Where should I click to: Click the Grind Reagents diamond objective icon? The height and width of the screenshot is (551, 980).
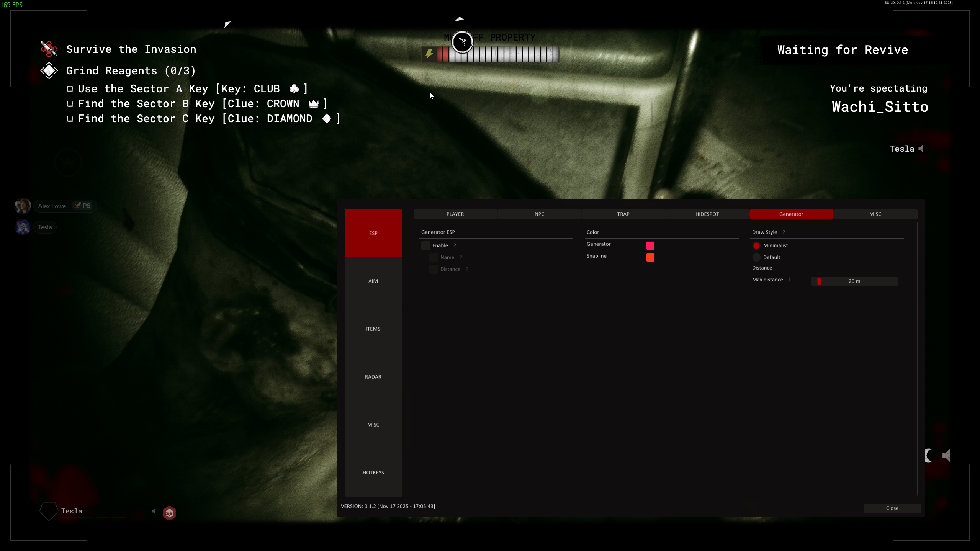(49, 70)
